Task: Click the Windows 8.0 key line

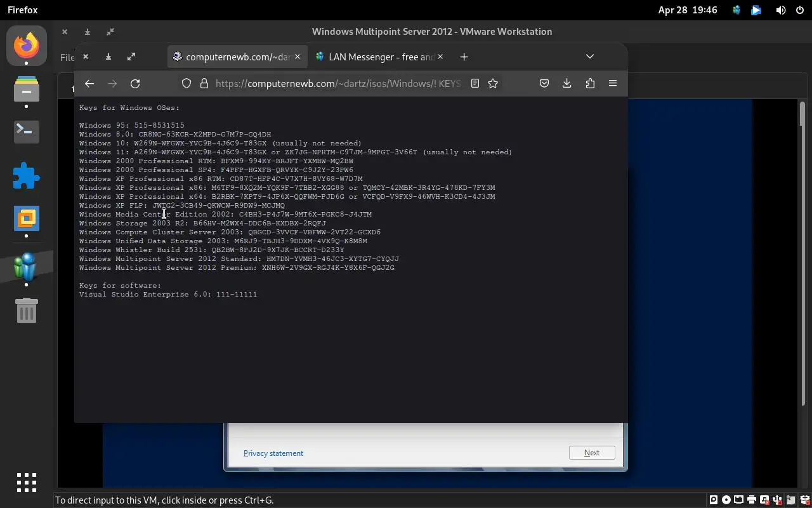Action: pos(175,135)
